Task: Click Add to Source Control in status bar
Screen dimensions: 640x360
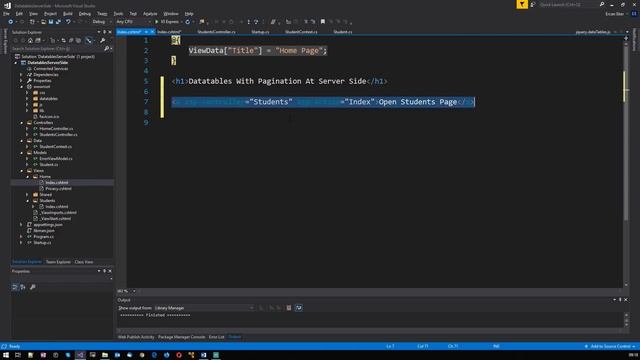Action: tap(610, 346)
